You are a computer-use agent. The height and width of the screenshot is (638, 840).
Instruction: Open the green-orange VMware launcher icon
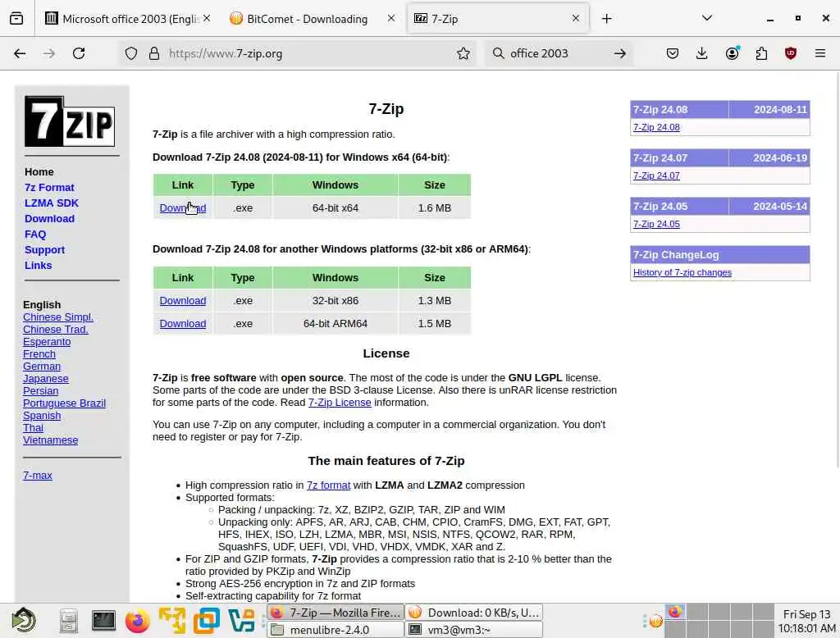click(241, 621)
